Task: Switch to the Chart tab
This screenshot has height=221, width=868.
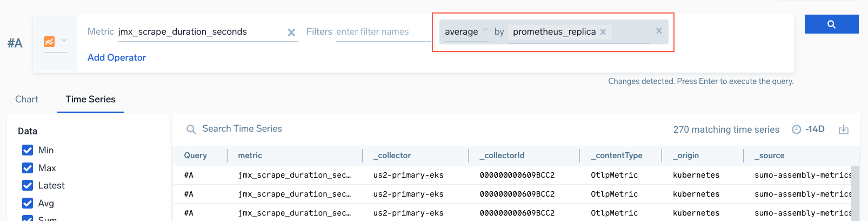Action: point(27,99)
